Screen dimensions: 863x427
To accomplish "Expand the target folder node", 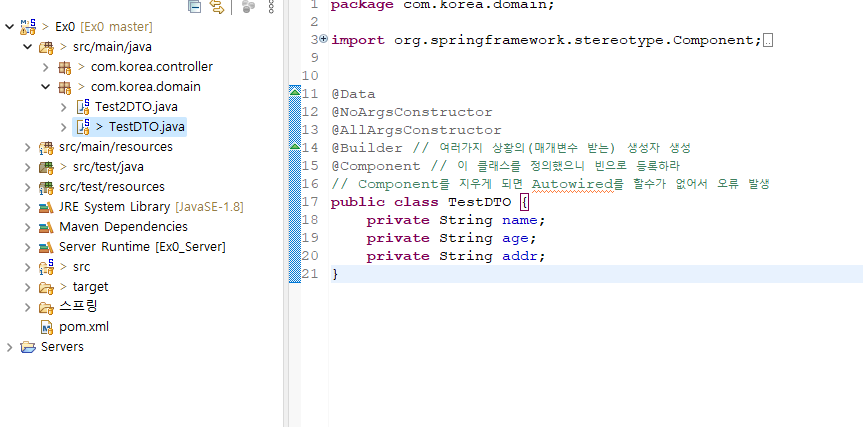I will (28, 287).
